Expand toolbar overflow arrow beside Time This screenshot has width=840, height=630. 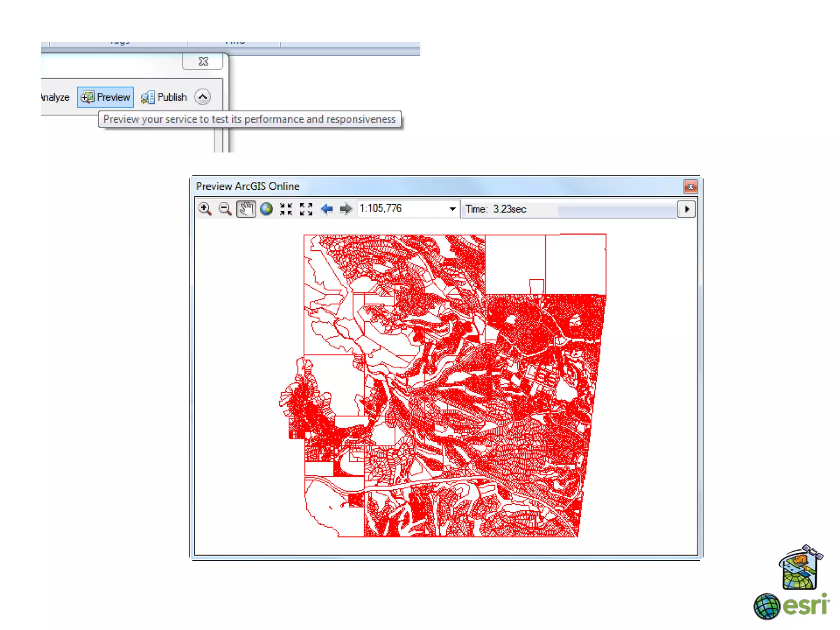pos(687,209)
